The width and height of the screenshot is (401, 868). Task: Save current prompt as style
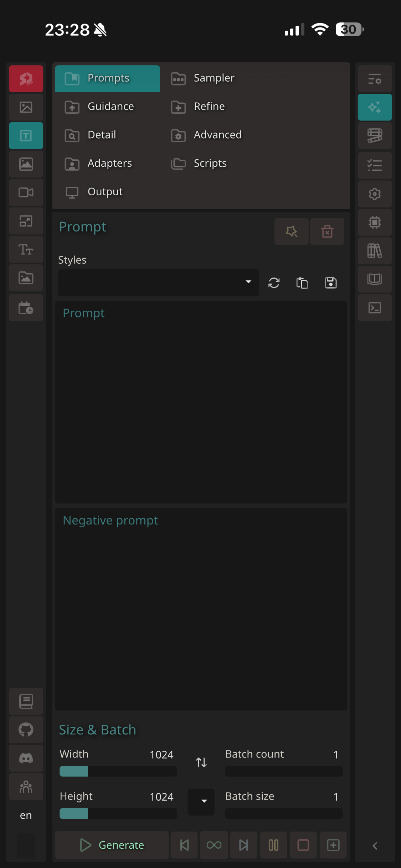331,283
